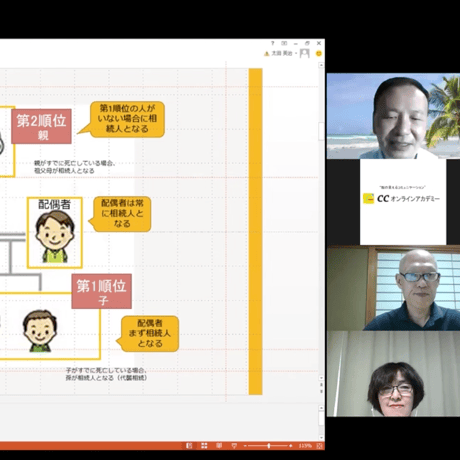Select the CC オンラインアカデミー video tile
460x460 pixels.
coord(403,202)
